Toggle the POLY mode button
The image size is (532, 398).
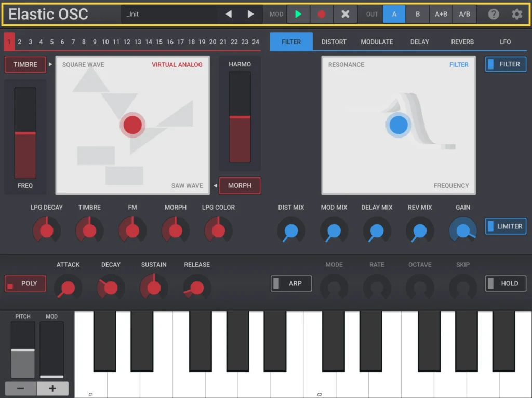click(25, 283)
